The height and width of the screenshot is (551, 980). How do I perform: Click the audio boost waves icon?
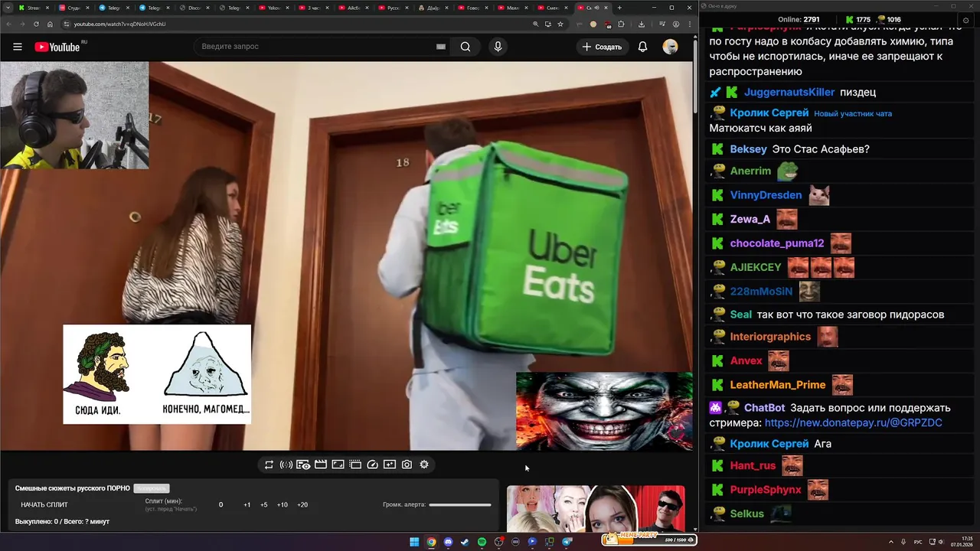(286, 465)
